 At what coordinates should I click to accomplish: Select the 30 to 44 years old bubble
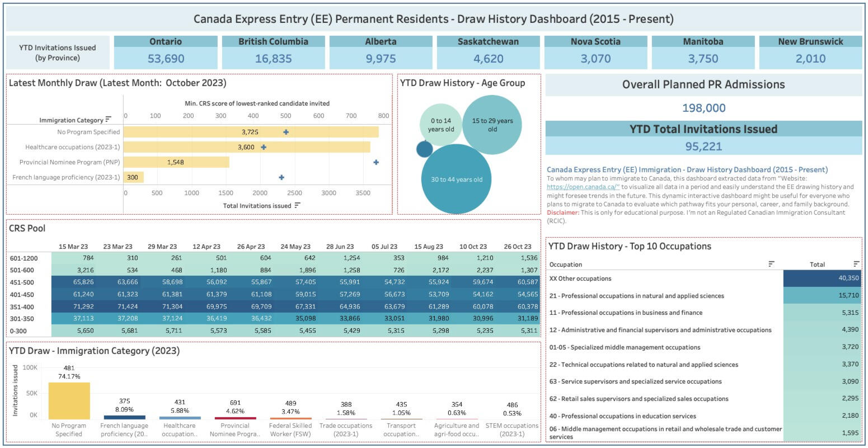pyautogui.click(x=456, y=179)
